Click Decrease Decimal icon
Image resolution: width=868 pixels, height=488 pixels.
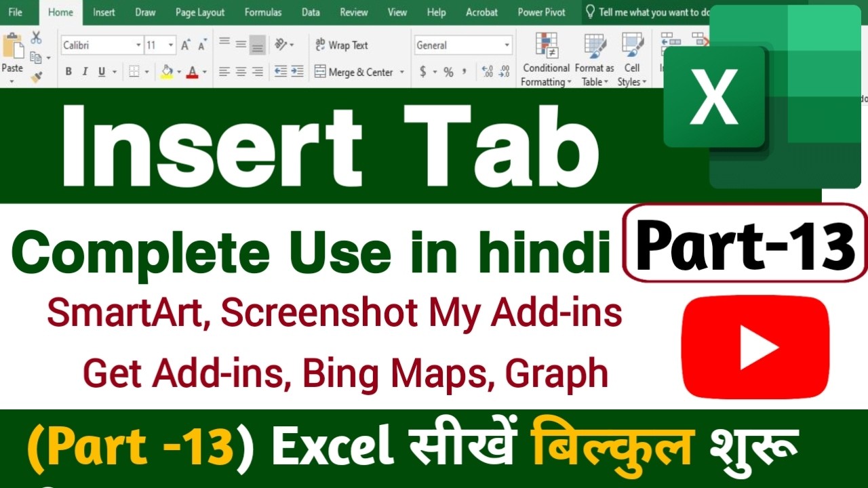point(504,71)
